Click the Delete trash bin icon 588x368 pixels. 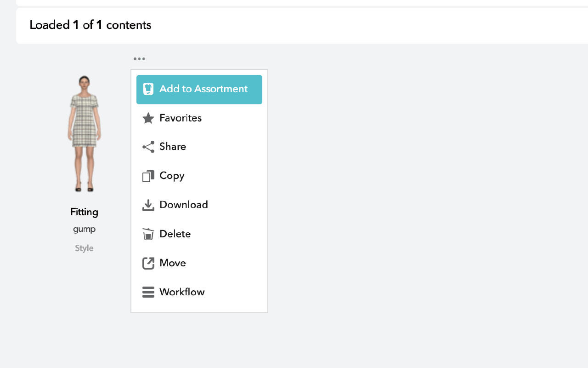(x=148, y=234)
